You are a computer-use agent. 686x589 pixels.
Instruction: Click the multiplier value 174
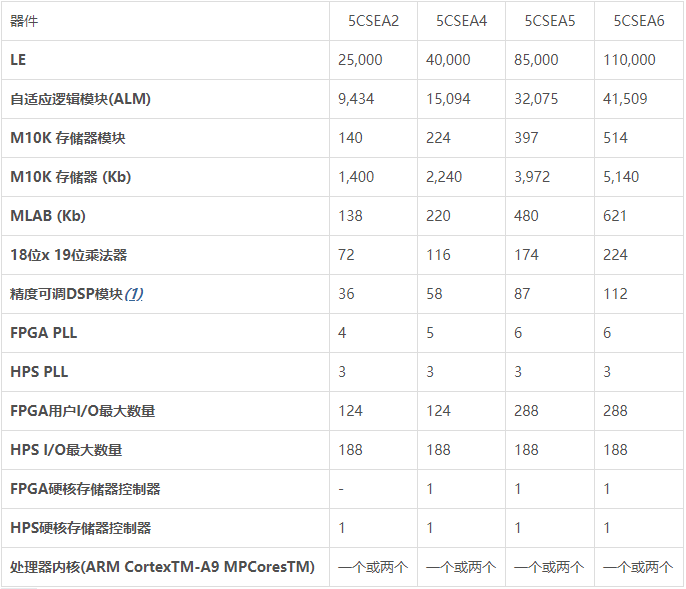tap(526, 255)
